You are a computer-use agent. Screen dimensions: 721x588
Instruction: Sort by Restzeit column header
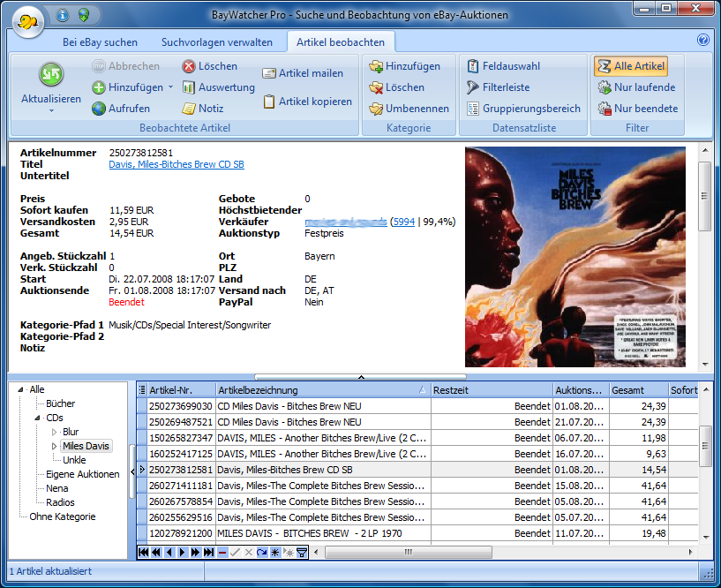[x=492, y=390]
